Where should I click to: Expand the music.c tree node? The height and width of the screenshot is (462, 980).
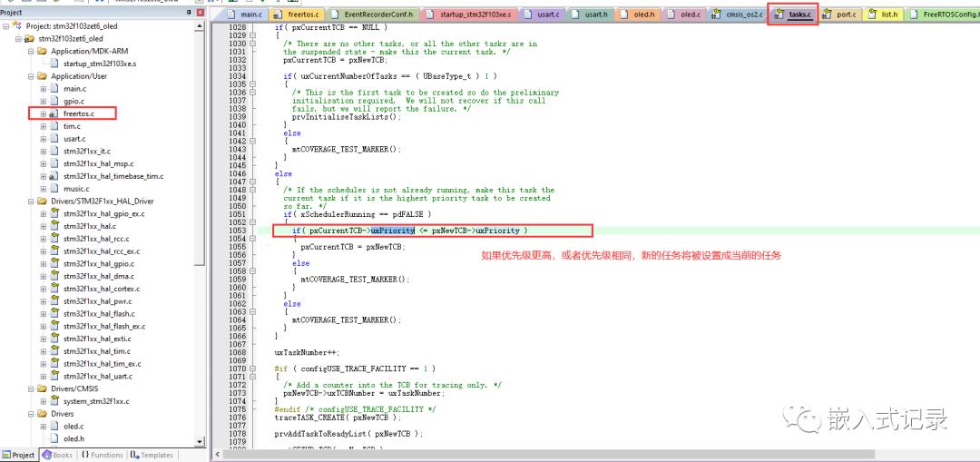[x=44, y=189]
